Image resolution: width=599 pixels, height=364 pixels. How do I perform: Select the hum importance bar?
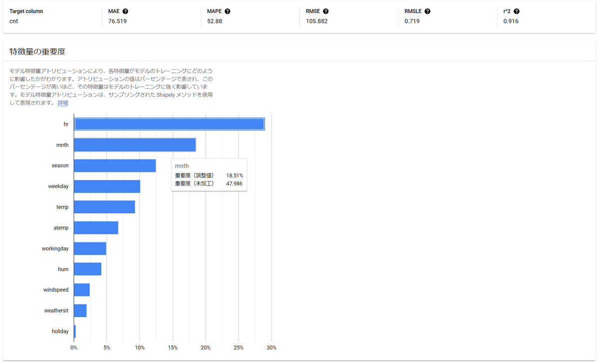88,269
